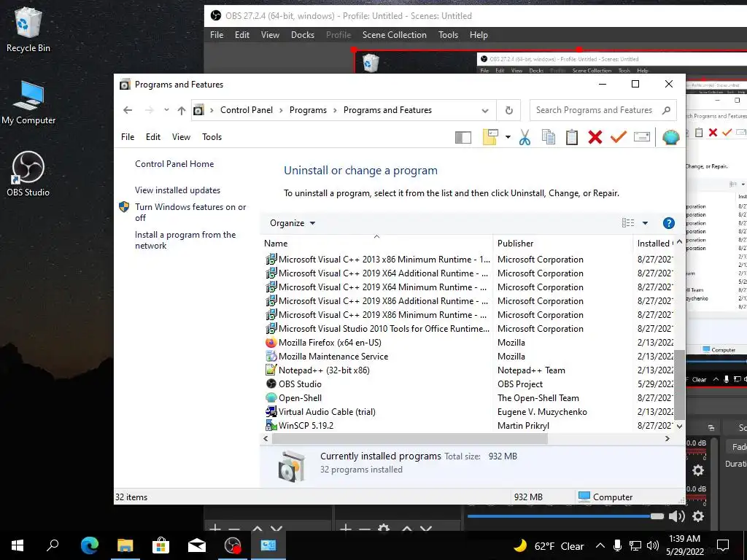The image size is (747, 560).
Task: Click the Move To folder toolbar icon
Action: coord(490,137)
